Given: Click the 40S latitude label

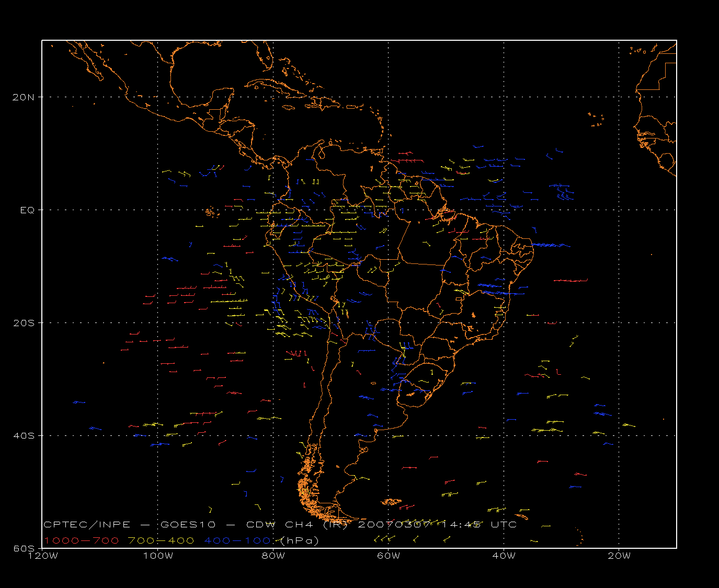Looking at the screenshot, I should (x=24, y=435).
